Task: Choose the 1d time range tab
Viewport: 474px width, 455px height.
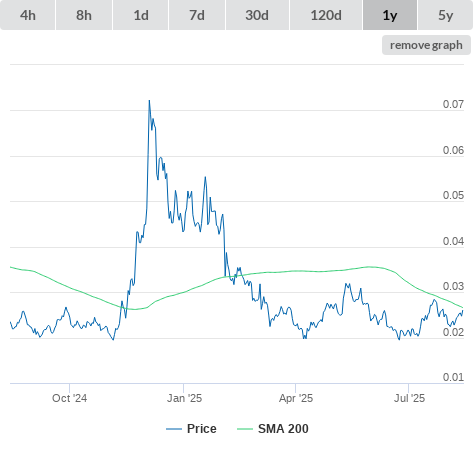Action: tap(141, 15)
